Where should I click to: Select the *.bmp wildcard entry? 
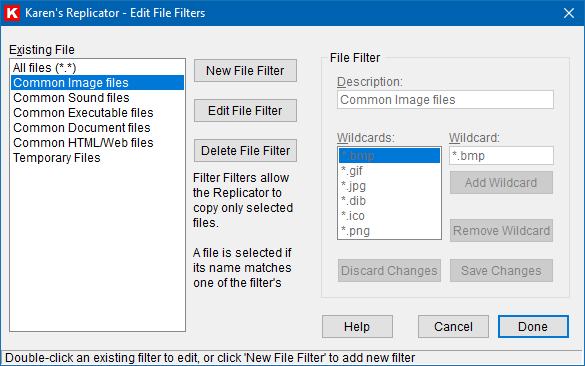click(389, 156)
